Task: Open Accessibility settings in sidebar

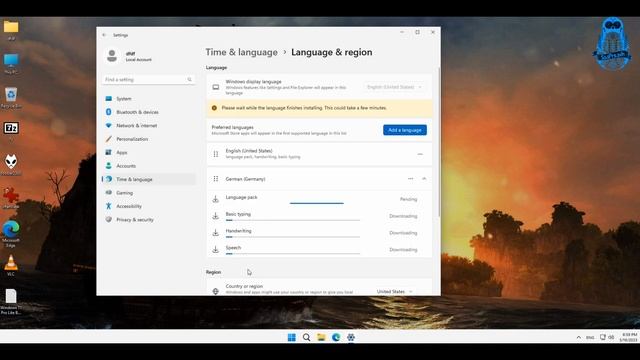Action: [149, 206]
